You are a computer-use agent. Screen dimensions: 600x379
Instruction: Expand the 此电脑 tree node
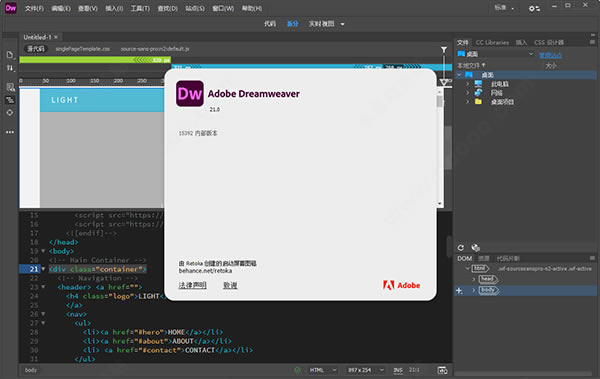(467, 84)
